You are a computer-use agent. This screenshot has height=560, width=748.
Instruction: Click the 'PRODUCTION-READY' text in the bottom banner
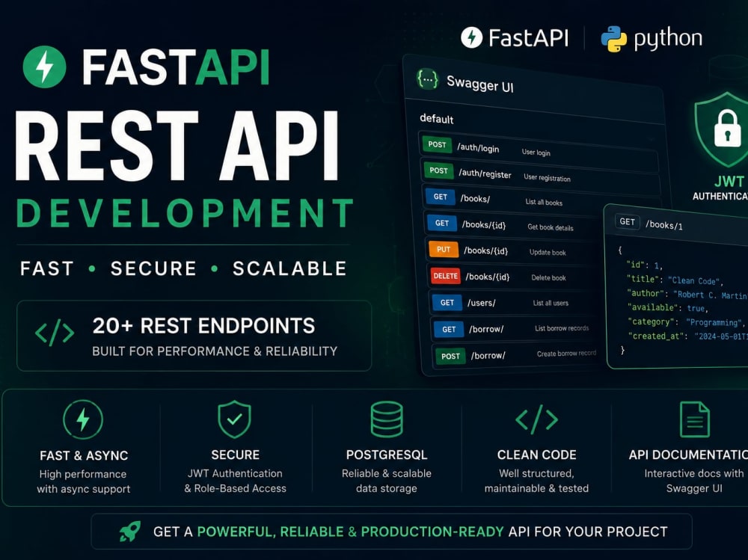coord(432,532)
